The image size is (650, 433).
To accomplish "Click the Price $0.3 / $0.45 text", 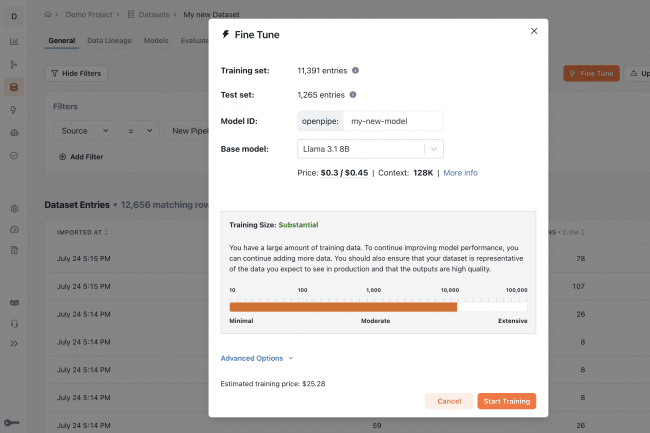I will tap(332, 173).
